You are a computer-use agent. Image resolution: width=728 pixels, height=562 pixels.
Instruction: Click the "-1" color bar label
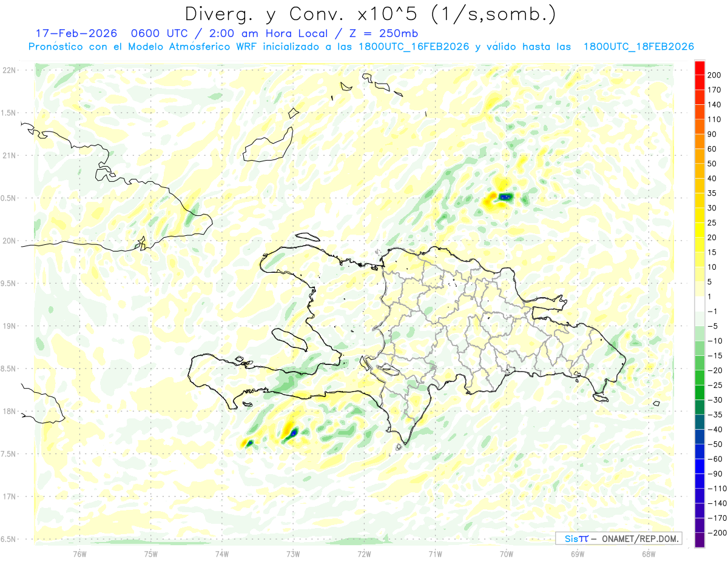[x=712, y=312]
